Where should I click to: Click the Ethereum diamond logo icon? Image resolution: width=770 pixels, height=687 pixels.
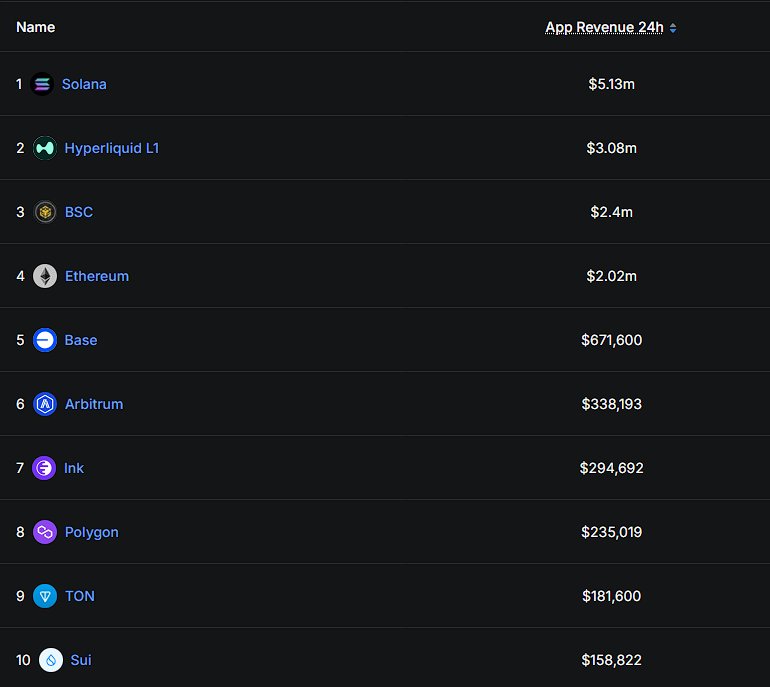click(x=45, y=276)
